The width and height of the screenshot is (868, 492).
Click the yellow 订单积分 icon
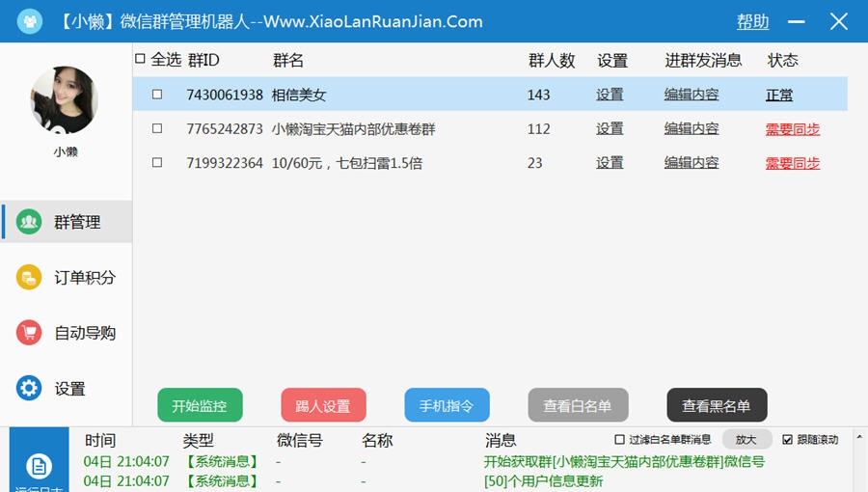(29, 277)
